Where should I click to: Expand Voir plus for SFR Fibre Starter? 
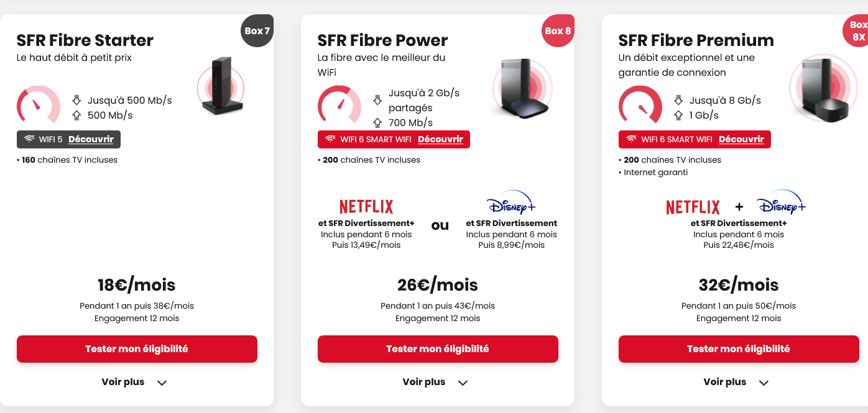click(134, 382)
